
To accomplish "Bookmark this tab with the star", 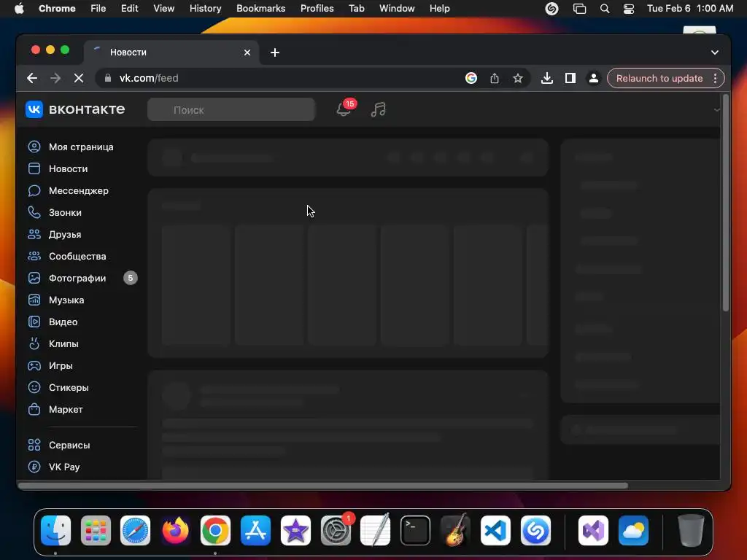I will pyautogui.click(x=518, y=78).
